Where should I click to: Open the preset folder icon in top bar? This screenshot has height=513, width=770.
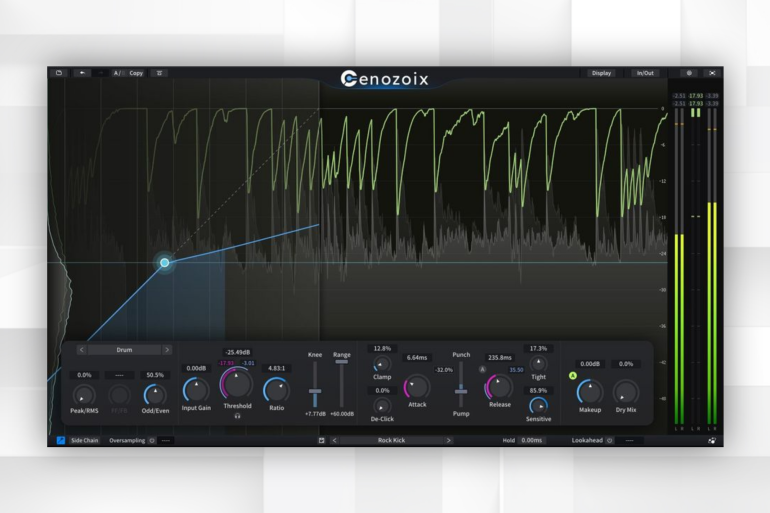tap(59, 73)
